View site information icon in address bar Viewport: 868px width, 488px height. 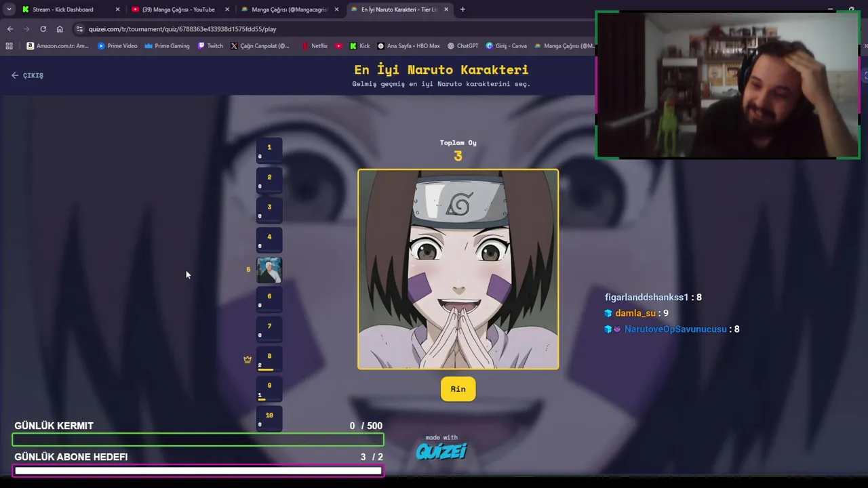[x=79, y=29]
